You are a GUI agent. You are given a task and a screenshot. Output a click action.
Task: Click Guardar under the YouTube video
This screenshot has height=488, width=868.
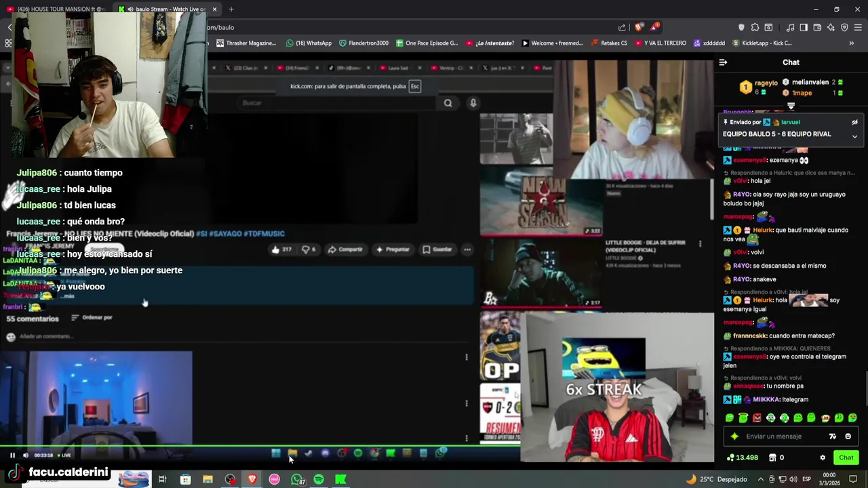coord(437,249)
